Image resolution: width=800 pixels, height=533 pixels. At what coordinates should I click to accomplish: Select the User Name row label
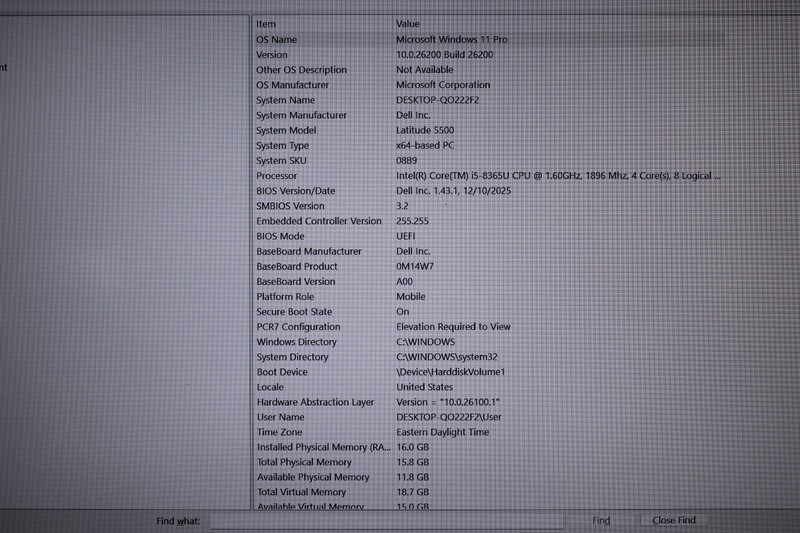coord(280,417)
